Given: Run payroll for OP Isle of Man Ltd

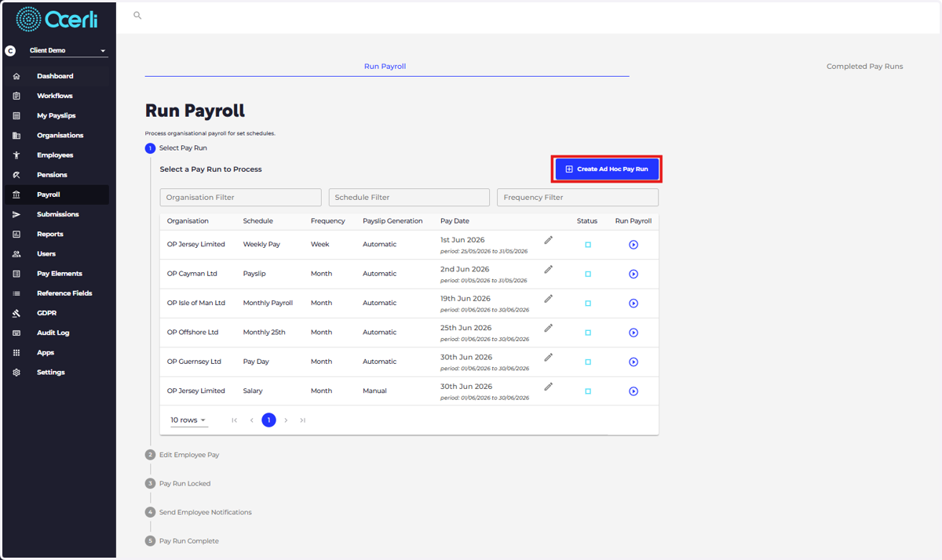Looking at the screenshot, I should tap(633, 304).
